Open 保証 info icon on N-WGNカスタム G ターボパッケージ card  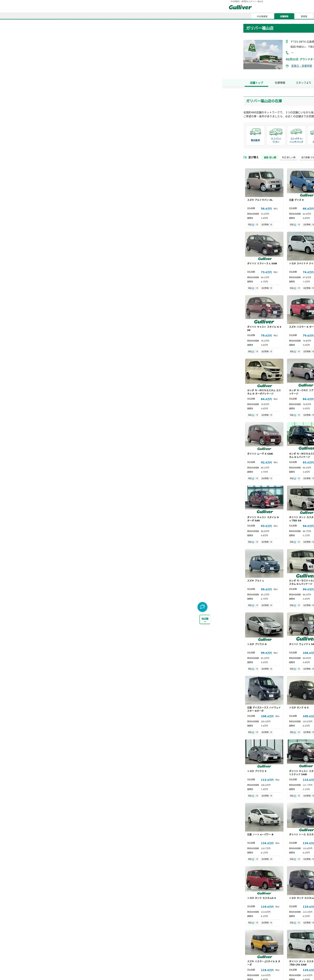(x=253, y=415)
